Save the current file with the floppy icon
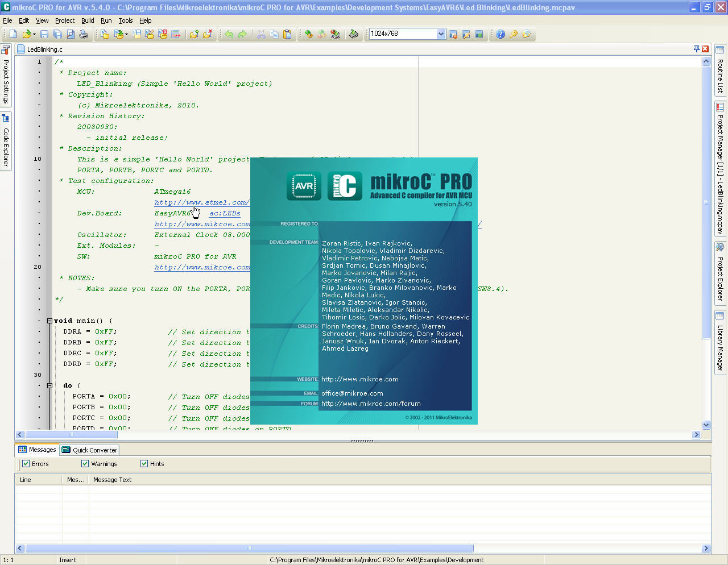Screen dimensions: 728x565 pyautogui.click(x=44, y=34)
